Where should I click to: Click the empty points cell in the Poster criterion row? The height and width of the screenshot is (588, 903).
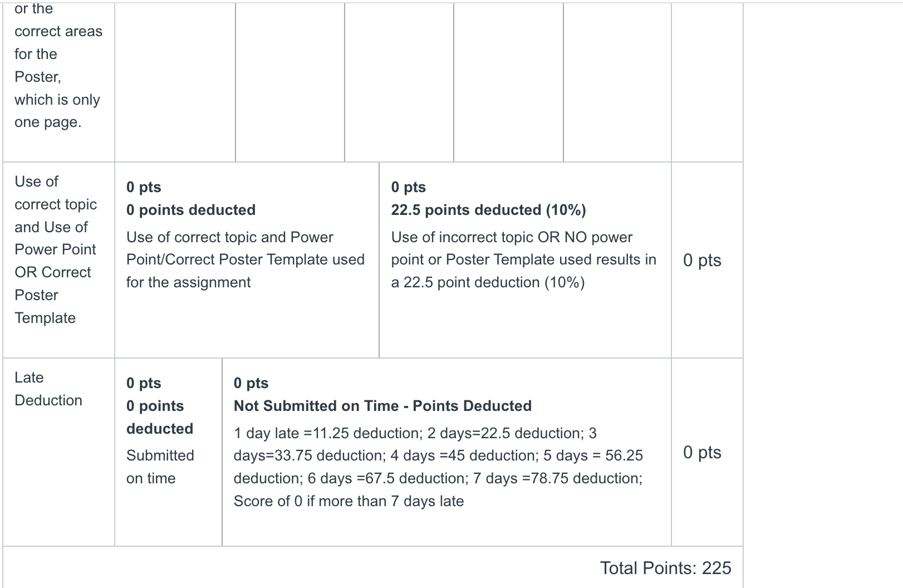(707, 82)
